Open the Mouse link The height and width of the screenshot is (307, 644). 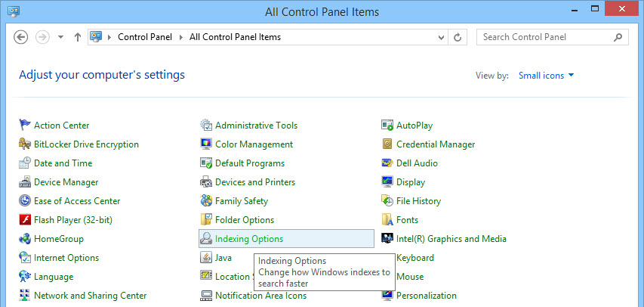click(410, 277)
